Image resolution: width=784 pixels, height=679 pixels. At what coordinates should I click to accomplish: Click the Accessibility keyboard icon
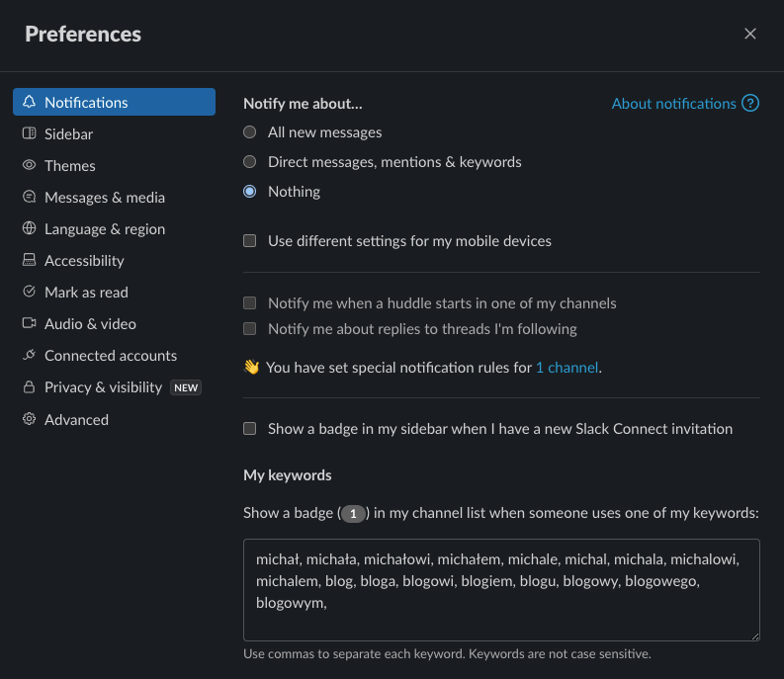[30, 260]
